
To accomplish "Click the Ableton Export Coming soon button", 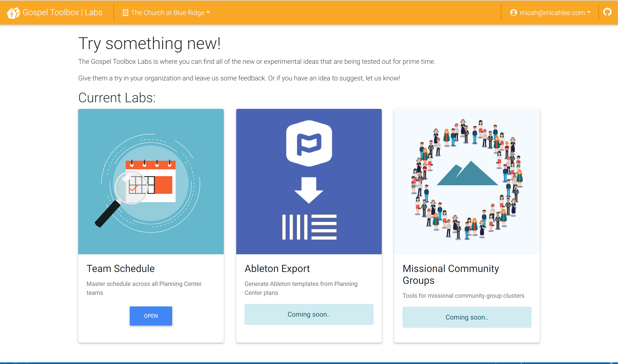I will (309, 314).
